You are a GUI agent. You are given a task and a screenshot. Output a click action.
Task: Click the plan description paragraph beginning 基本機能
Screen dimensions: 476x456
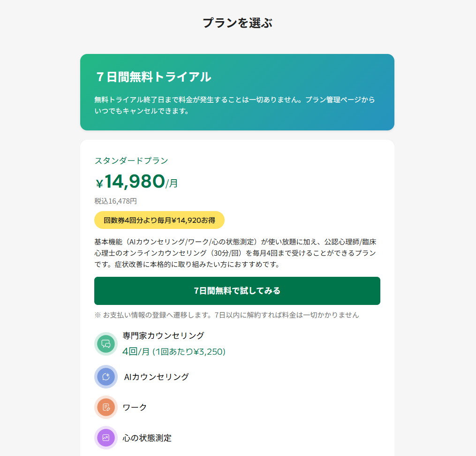pyautogui.click(x=235, y=253)
